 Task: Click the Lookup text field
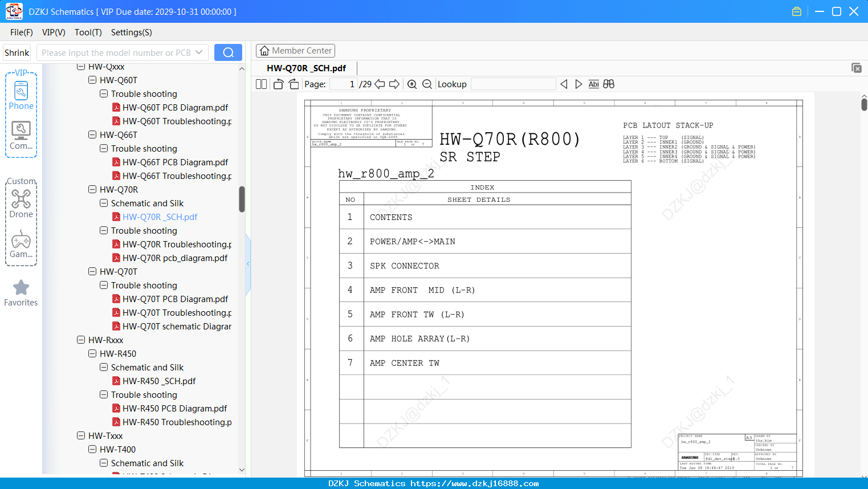[x=514, y=84]
